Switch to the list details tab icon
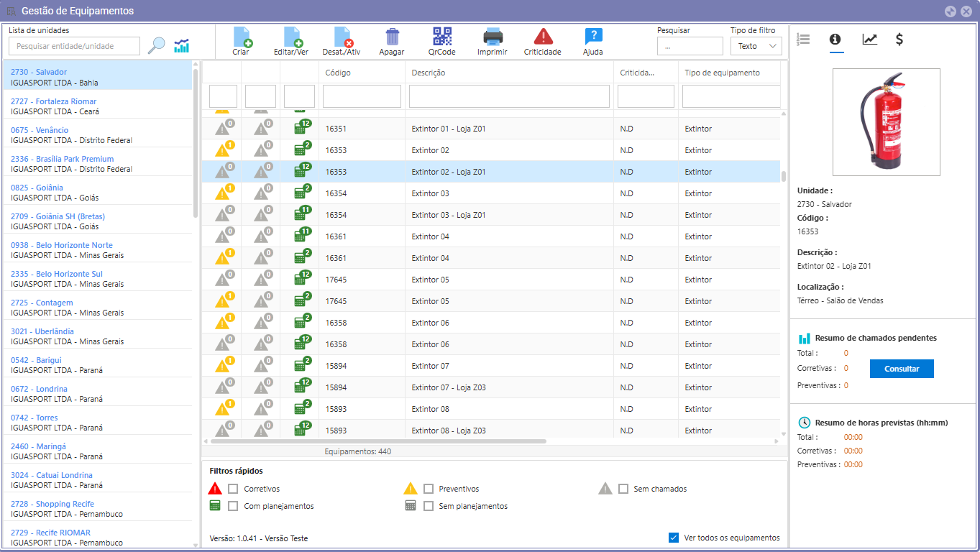 (x=803, y=40)
